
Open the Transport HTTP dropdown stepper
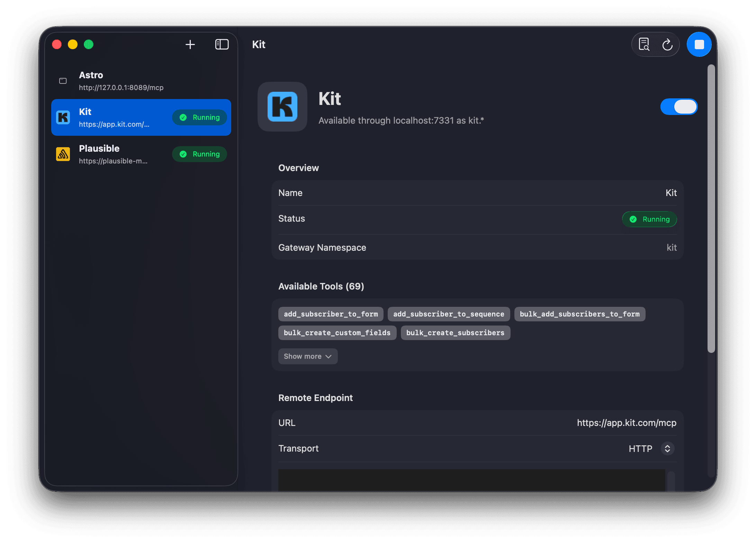(x=667, y=448)
